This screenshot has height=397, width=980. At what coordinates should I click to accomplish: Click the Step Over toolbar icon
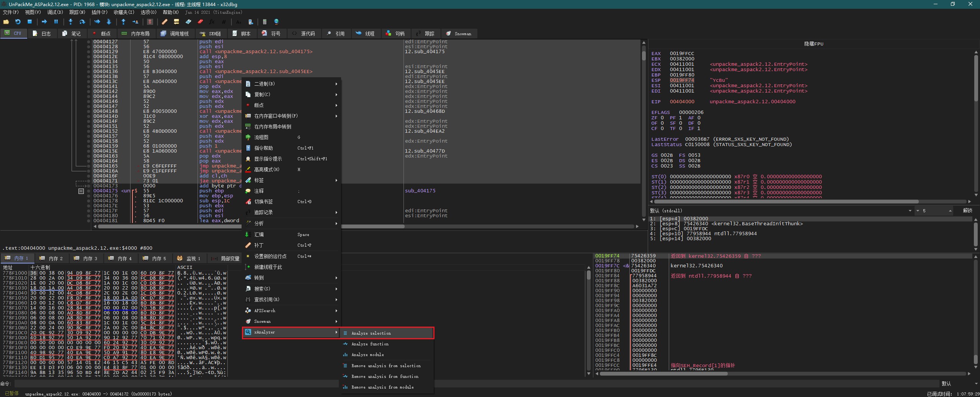82,22
